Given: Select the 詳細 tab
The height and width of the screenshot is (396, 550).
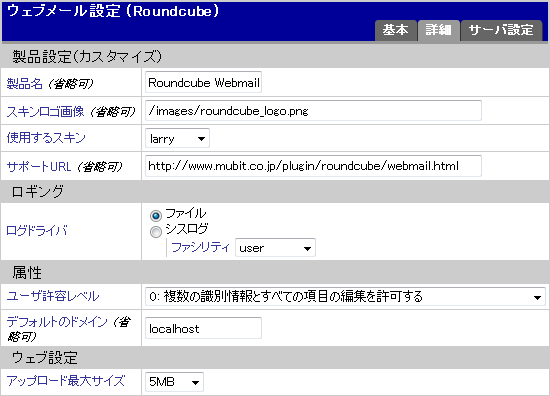Looking at the screenshot, I should (x=438, y=31).
